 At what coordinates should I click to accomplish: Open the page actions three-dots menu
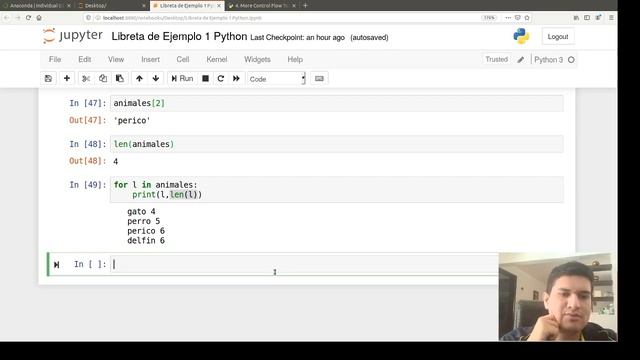pos(508,18)
